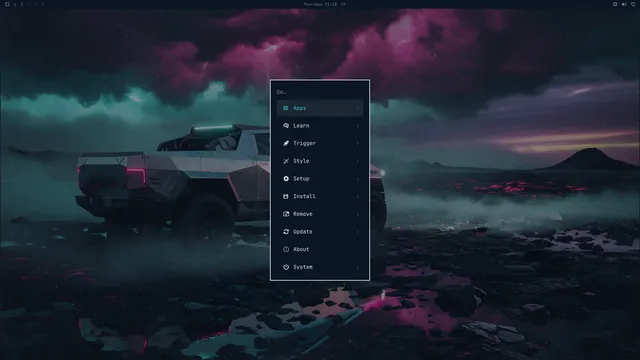This screenshot has width=640, height=360.
Task: Switch to workspace 5 in top bar
Action: (42, 4)
